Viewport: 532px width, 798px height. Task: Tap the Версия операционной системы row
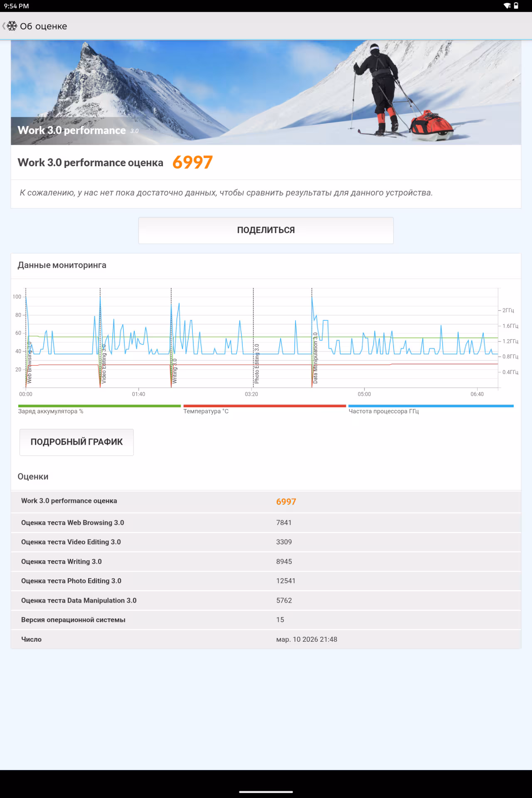(x=266, y=620)
